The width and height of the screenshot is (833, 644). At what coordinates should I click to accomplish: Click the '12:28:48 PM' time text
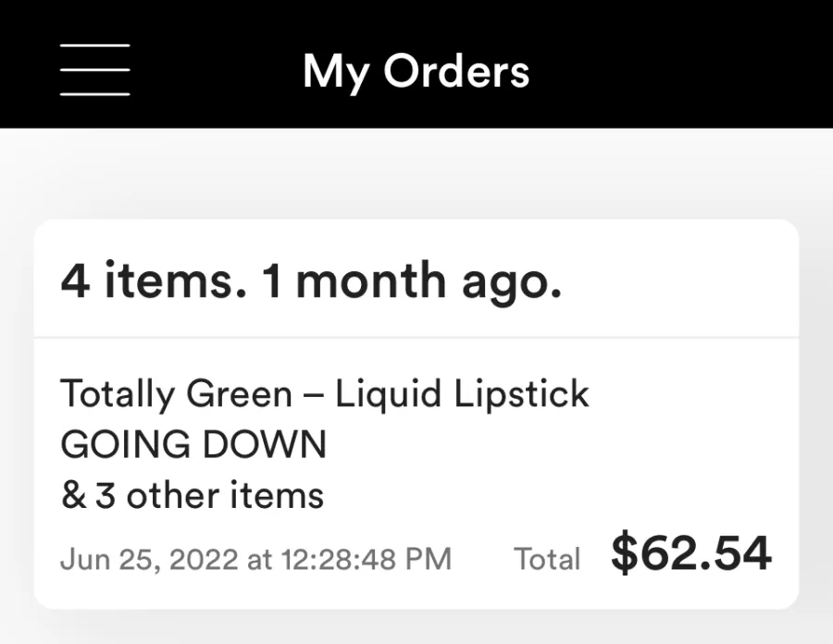click(x=367, y=559)
